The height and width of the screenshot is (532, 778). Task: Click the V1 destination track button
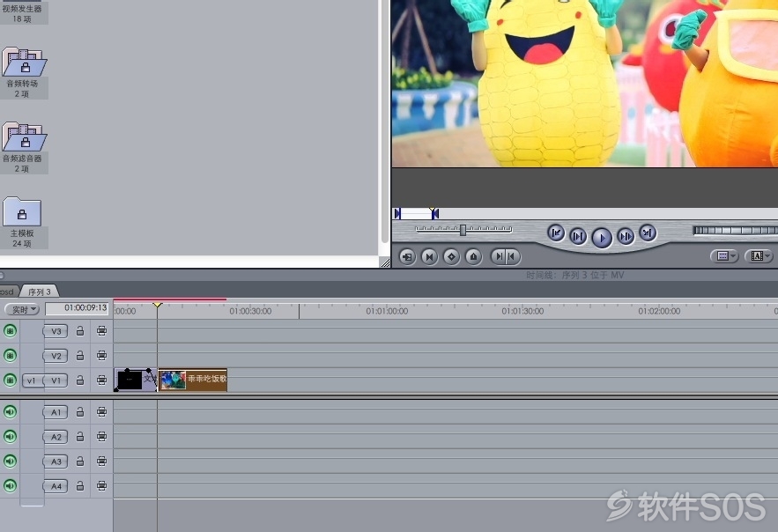[x=56, y=381]
